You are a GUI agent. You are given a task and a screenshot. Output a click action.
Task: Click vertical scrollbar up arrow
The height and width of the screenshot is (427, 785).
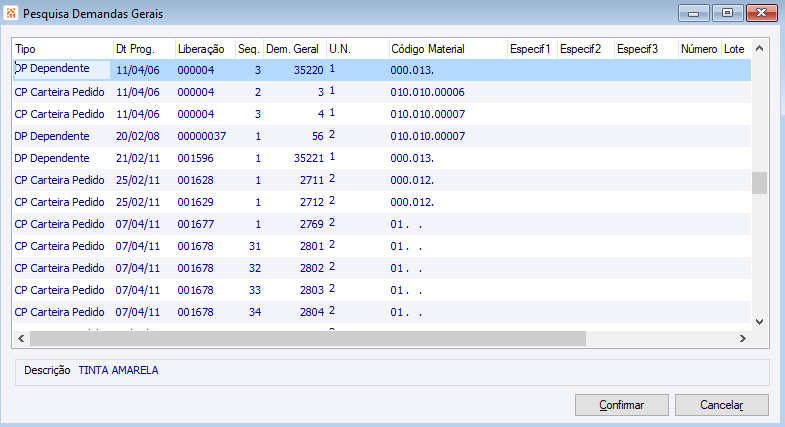(x=759, y=49)
